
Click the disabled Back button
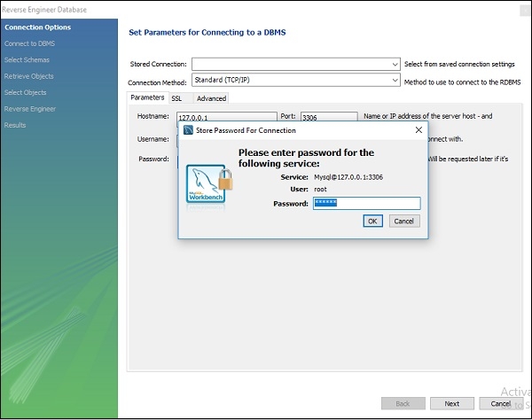coord(403,403)
